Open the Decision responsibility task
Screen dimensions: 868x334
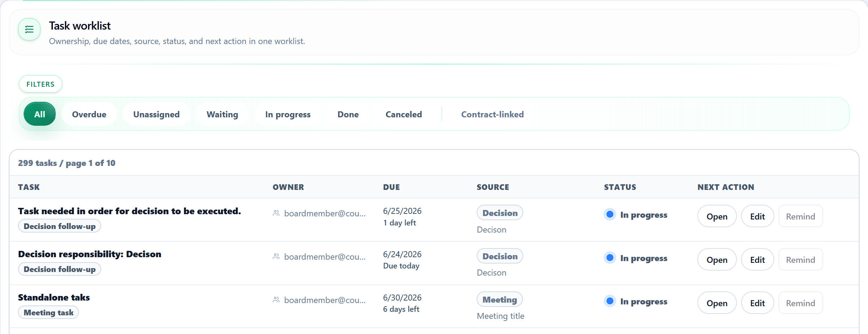717,260
